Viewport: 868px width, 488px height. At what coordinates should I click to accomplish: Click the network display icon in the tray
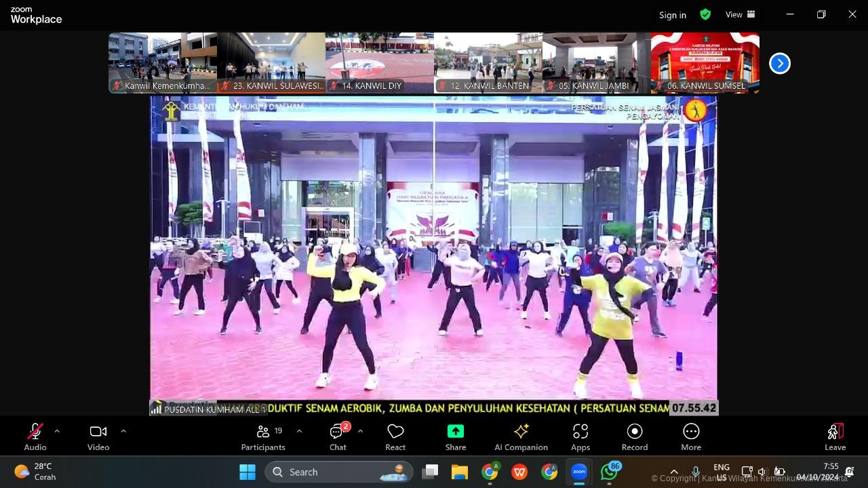coord(747,472)
